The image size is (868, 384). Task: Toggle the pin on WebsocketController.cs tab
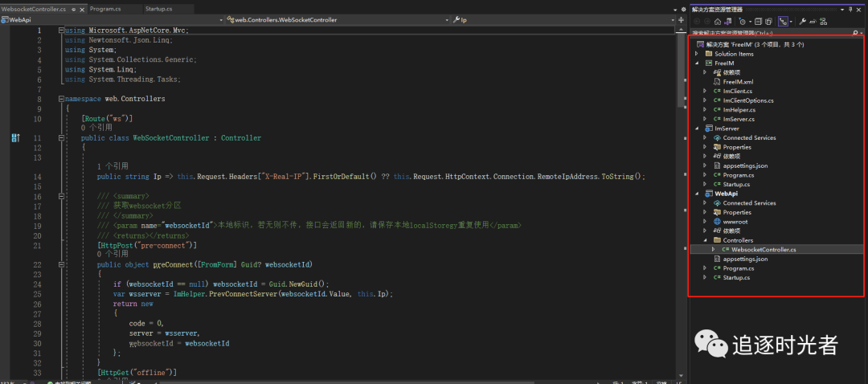point(73,8)
